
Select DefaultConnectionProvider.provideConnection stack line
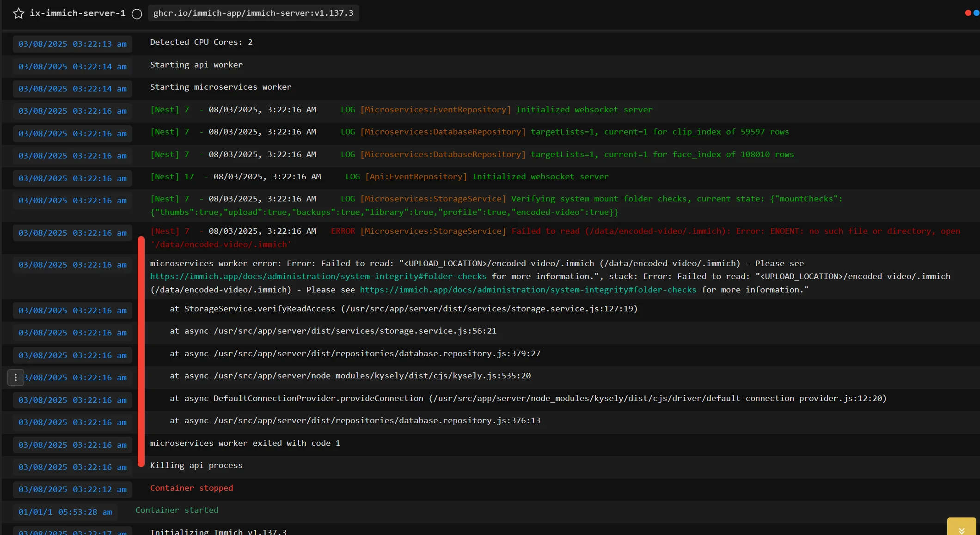528,398
